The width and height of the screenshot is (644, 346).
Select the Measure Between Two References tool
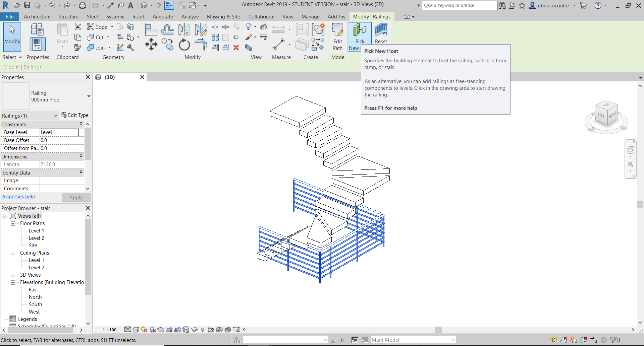tap(278, 44)
